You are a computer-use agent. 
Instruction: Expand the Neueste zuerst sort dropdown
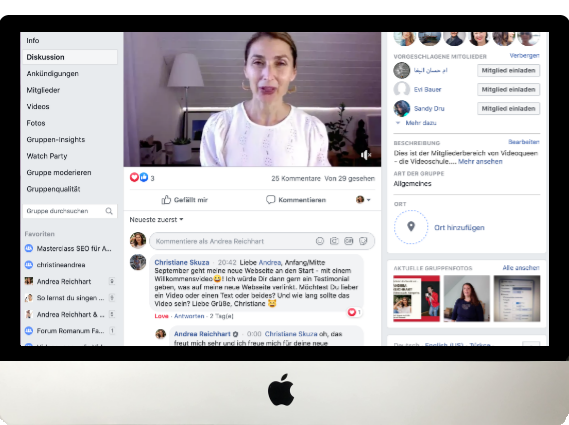point(156,220)
